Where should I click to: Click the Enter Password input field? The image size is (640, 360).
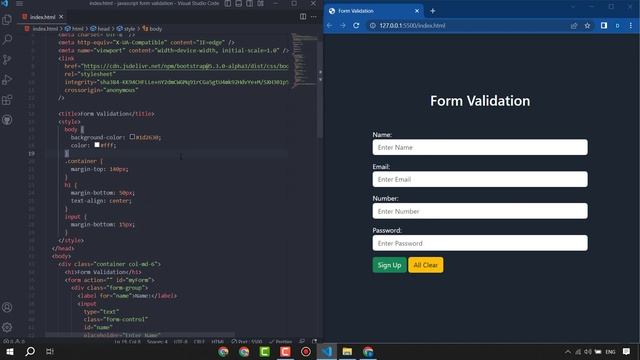(480, 243)
